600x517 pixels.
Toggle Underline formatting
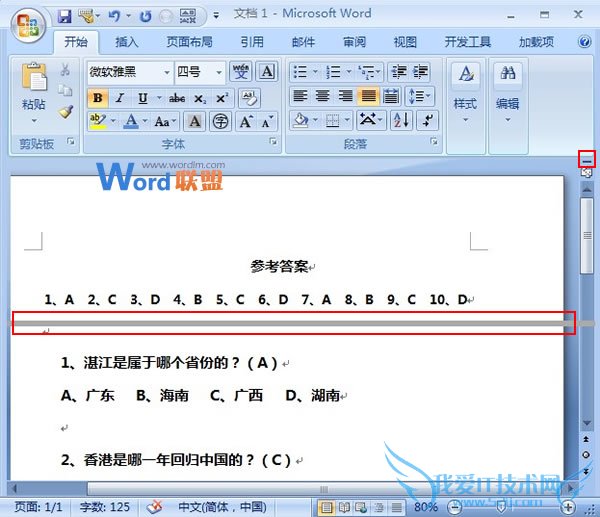(143, 98)
